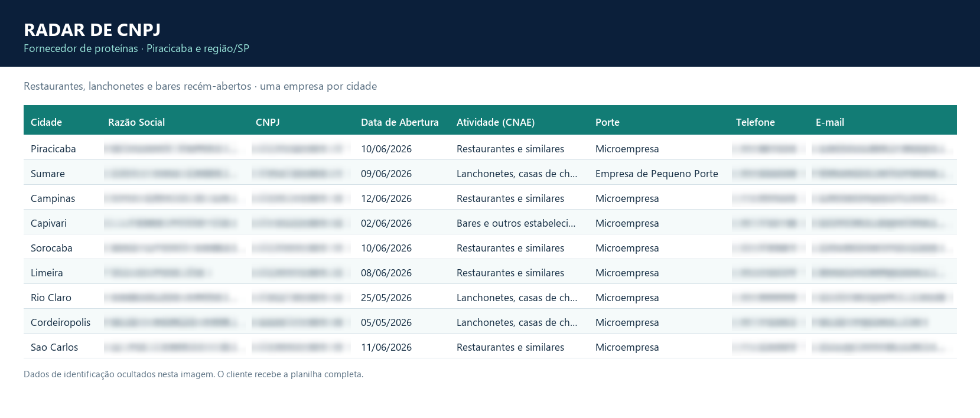Screen dimensions: 980x418
Task: Select the Rio Claro city cell
Action: (51, 298)
